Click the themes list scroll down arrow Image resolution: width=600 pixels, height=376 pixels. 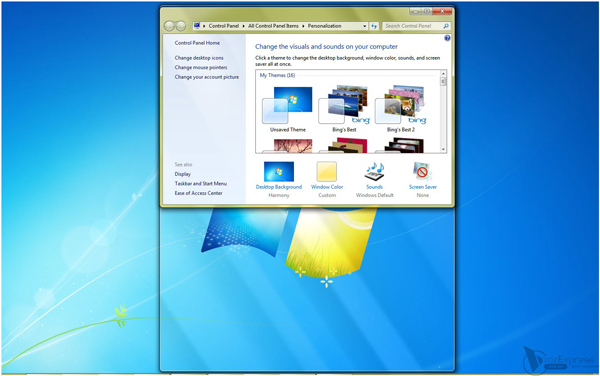(x=443, y=150)
